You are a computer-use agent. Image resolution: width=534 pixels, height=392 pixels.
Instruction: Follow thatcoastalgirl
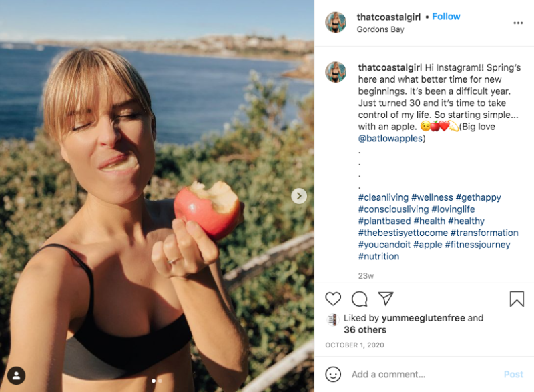pos(446,17)
